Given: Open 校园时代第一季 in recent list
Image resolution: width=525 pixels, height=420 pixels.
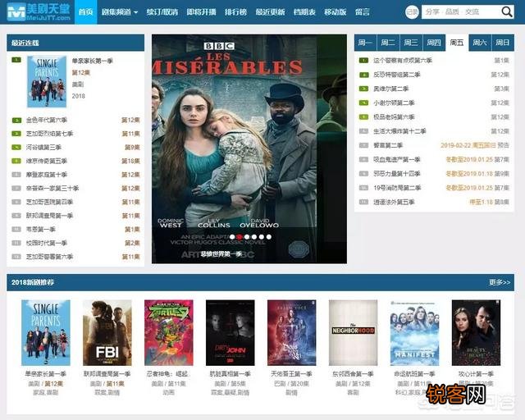Looking at the screenshot, I should coord(47,243).
